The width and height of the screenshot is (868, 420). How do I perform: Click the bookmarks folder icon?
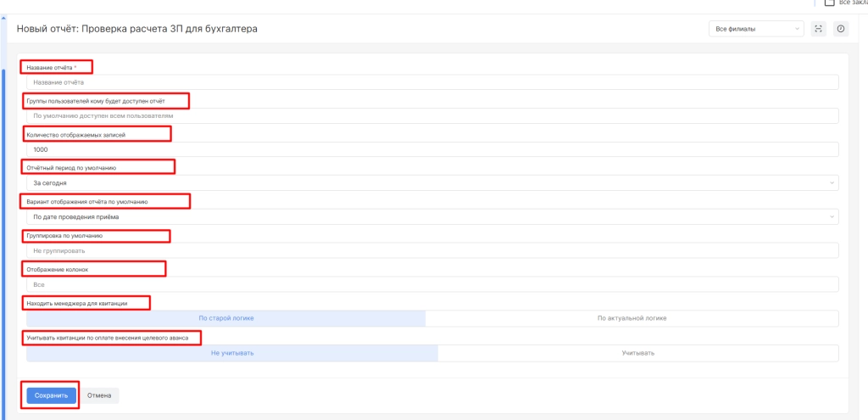click(829, 3)
